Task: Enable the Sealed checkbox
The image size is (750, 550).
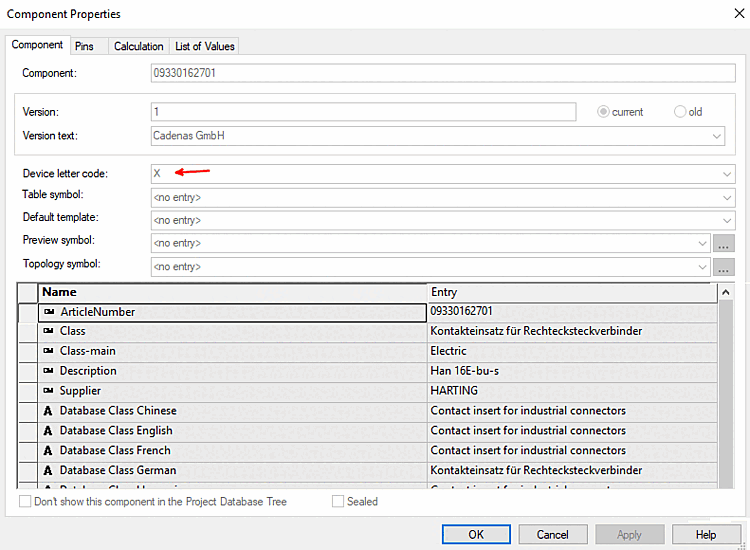Action: [x=338, y=501]
